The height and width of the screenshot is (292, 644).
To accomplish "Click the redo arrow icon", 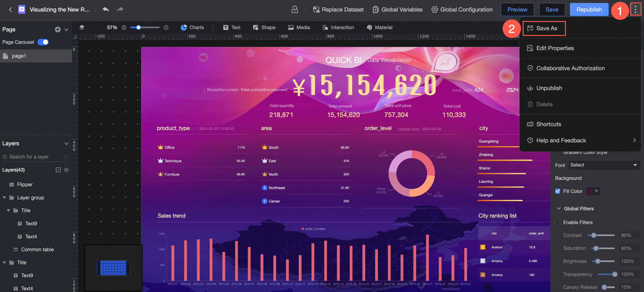I will tap(120, 9).
